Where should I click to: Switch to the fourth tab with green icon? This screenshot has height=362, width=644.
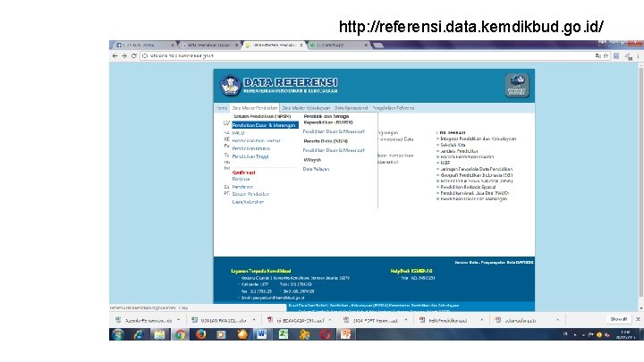[x=337, y=46]
